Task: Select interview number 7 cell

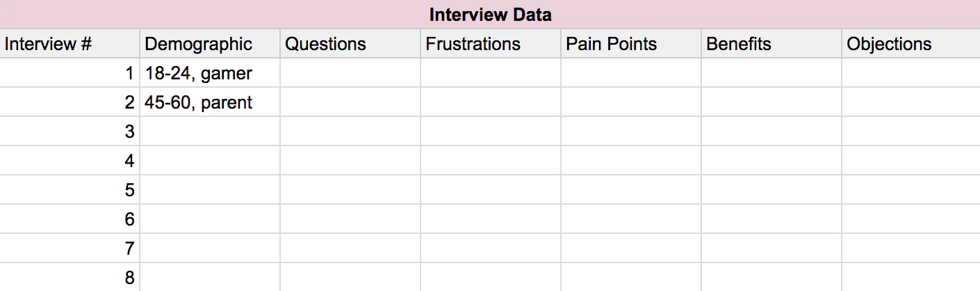Action: pos(70,249)
